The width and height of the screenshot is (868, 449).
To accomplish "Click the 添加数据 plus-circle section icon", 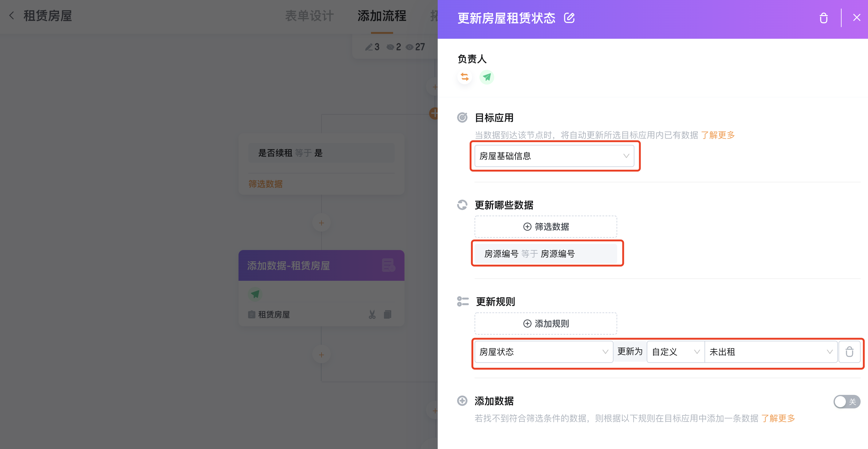I will 462,401.
